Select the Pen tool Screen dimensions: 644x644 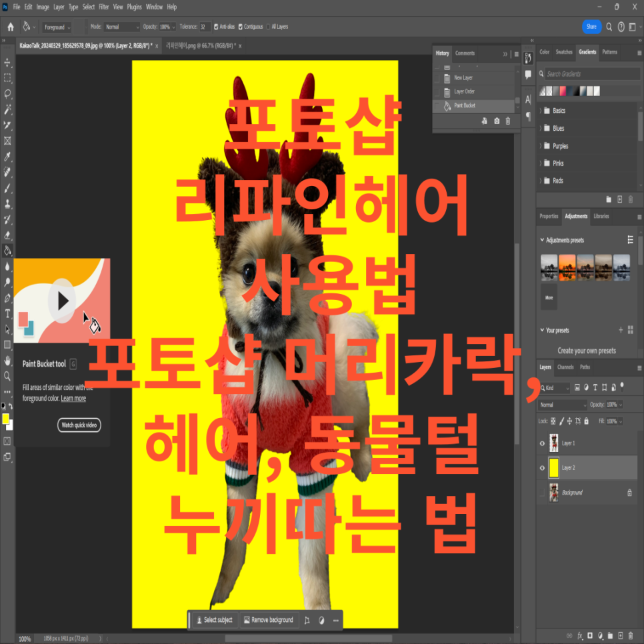7,298
